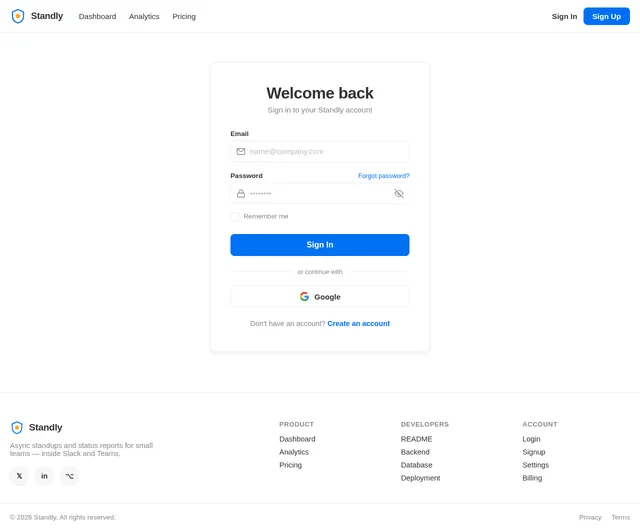The image size is (640, 531).
Task: Open Analytics in the top navigation
Action: (x=144, y=16)
